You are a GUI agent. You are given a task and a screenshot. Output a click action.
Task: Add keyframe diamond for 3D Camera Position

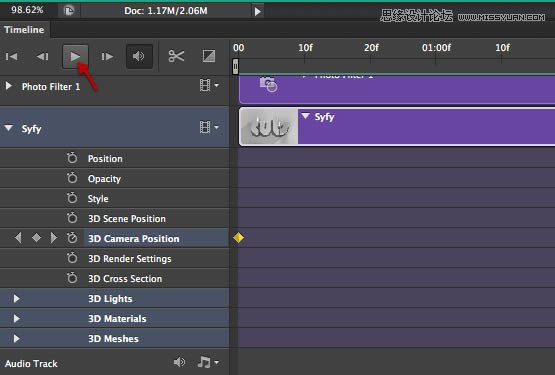[x=36, y=238]
